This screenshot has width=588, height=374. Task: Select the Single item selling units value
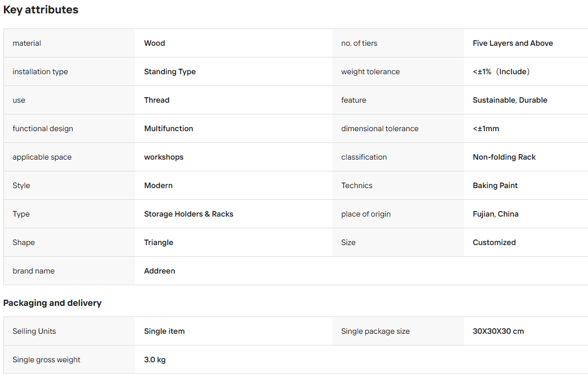pyautogui.click(x=164, y=331)
